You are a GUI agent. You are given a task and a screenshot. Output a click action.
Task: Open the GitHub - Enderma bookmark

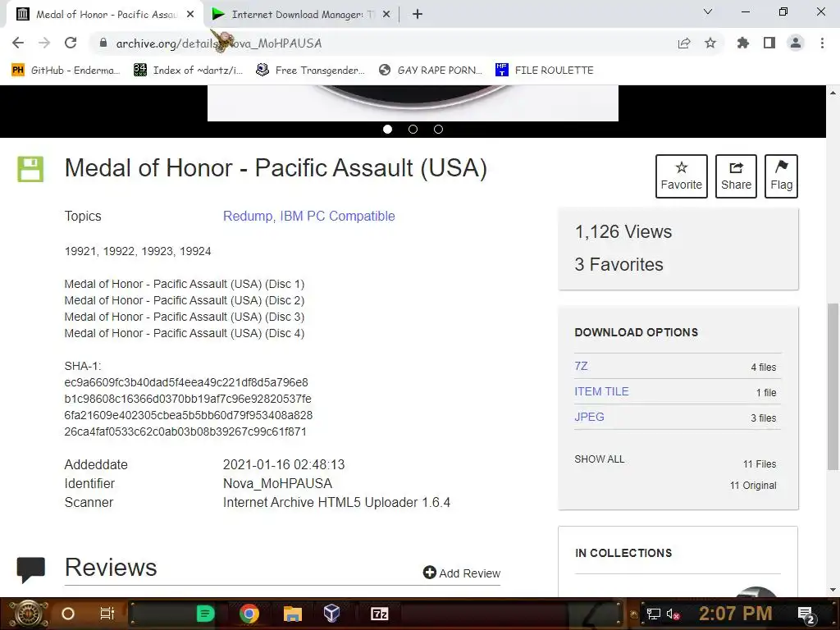(x=66, y=71)
